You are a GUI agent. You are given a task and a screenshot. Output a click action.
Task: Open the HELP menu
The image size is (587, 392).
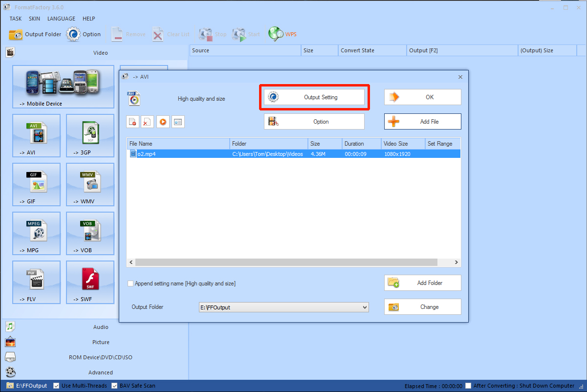(89, 19)
